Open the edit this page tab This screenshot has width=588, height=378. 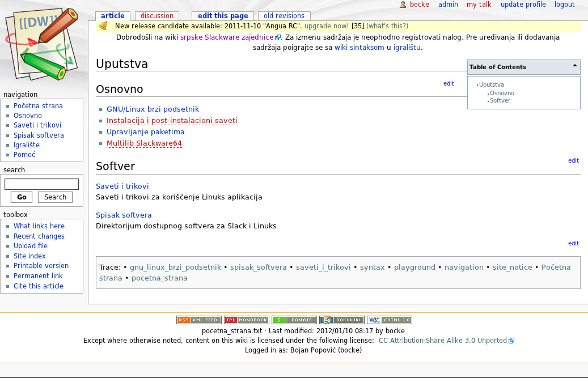point(223,16)
